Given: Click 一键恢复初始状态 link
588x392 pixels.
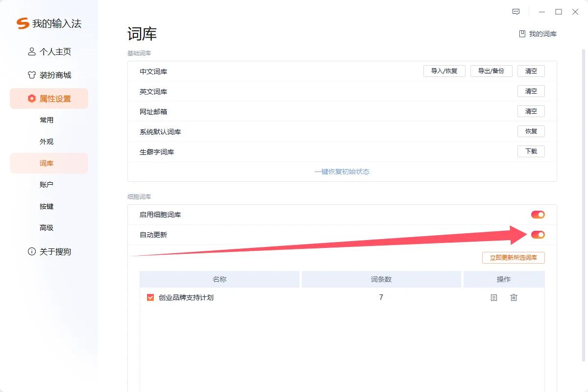Looking at the screenshot, I should click(342, 172).
